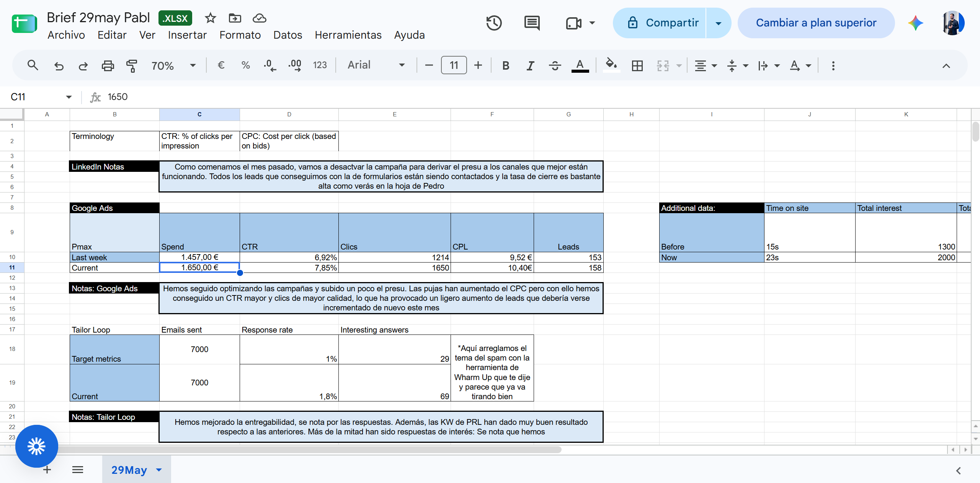Increase font size with plus button
Viewport: 980px width, 483px height.
click(478, 65)
